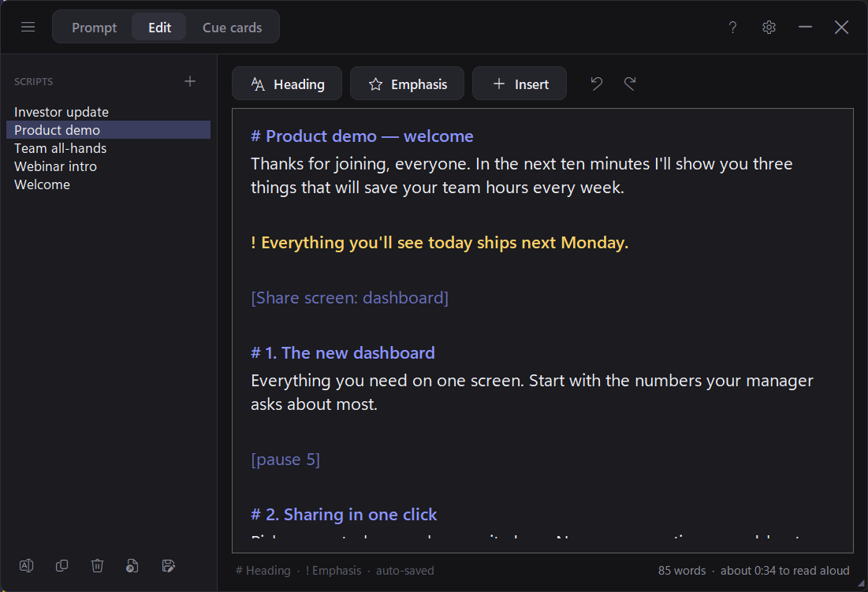Click the Emphasis button
Viewport: 868px width, 592px height.
click(408, 84)
